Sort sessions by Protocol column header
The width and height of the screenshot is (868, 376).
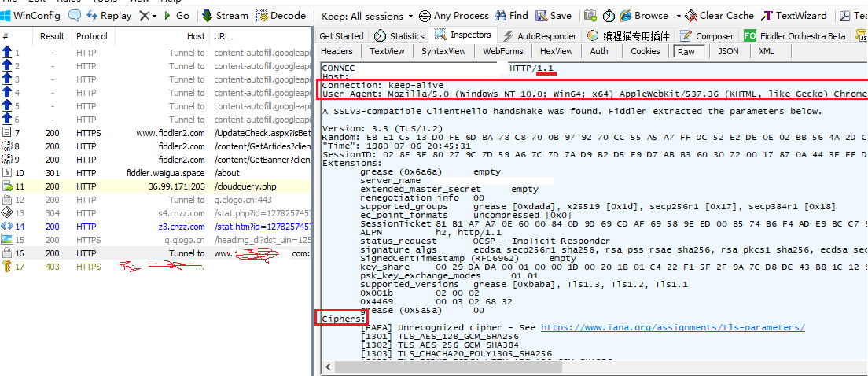coord(92,36)
